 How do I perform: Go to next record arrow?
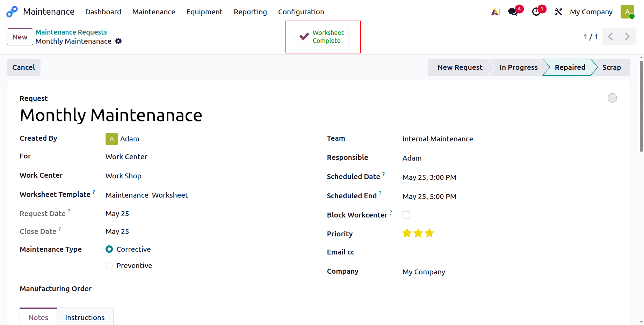(x=627, y=37)
